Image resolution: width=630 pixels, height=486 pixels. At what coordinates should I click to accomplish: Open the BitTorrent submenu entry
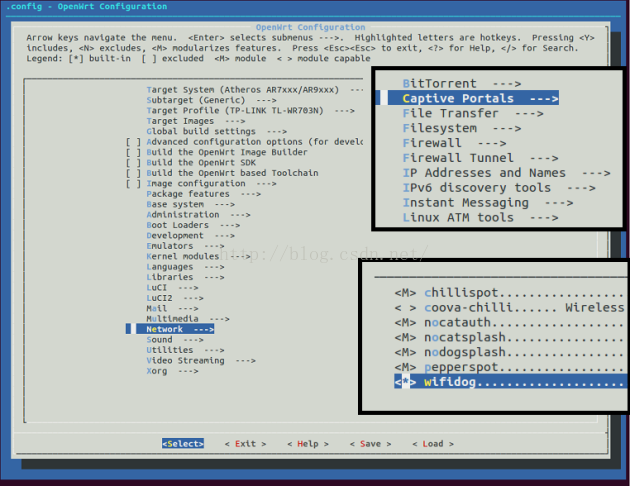(457, 83)
